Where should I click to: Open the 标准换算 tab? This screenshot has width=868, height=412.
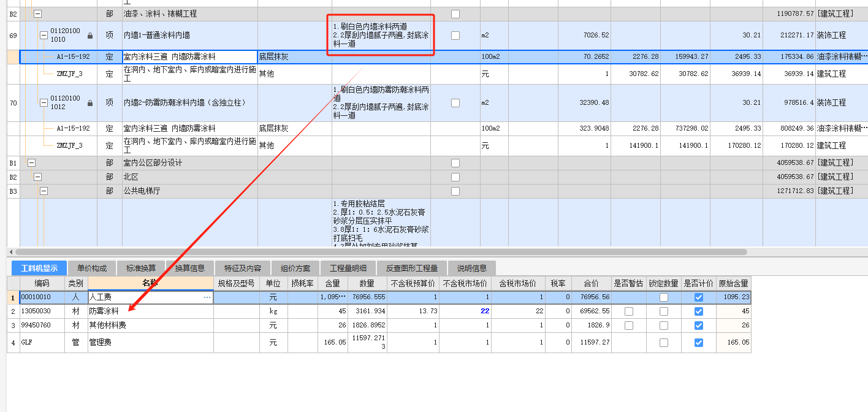(x=141, y=269)
